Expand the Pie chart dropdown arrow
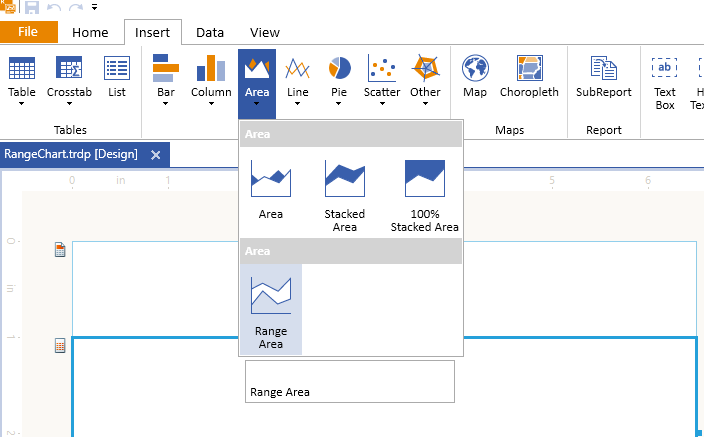Screen dimensions: 704x437 [x=339, y=104]
